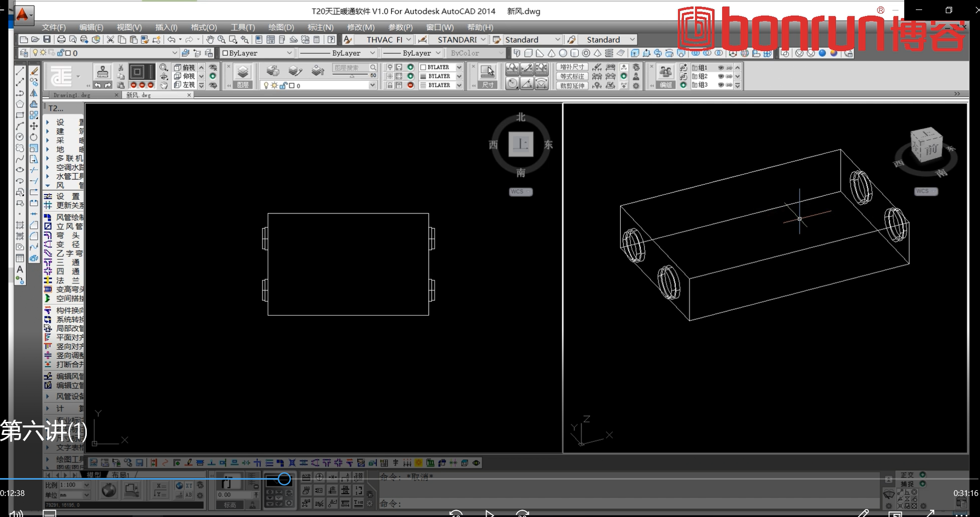980x517 pixels.
Task: Open Layer Properties Manager icon
Action: click(x=24, y=53)
